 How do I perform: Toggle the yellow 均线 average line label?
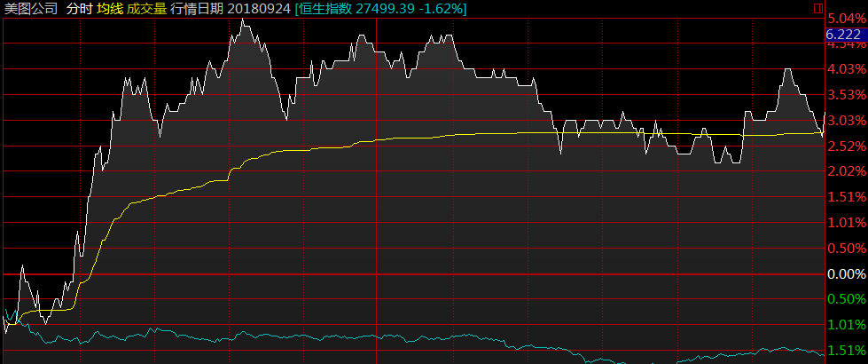click(110, 9)
